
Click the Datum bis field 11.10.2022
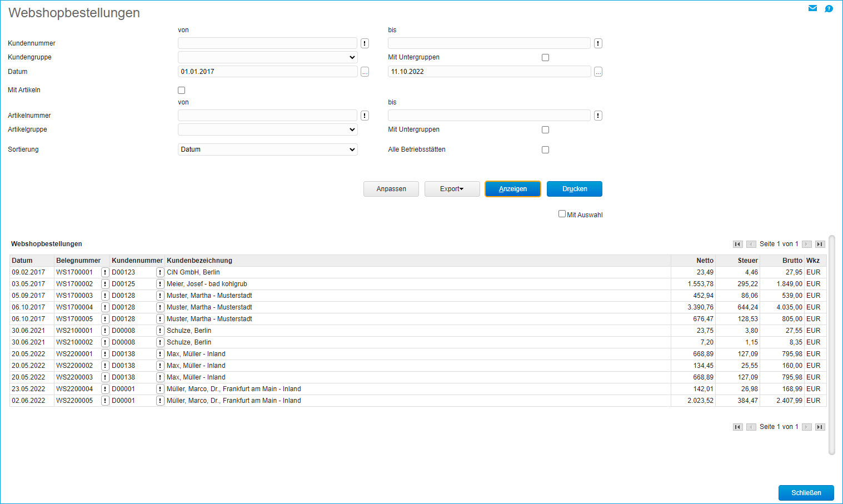click(x=489, y=72)
